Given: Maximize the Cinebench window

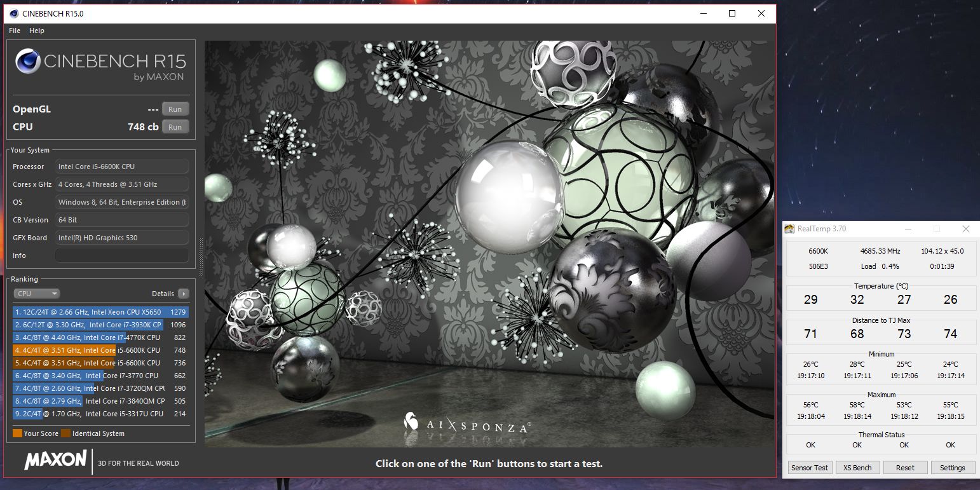Looking at the screenshot, I should (732, 13).
